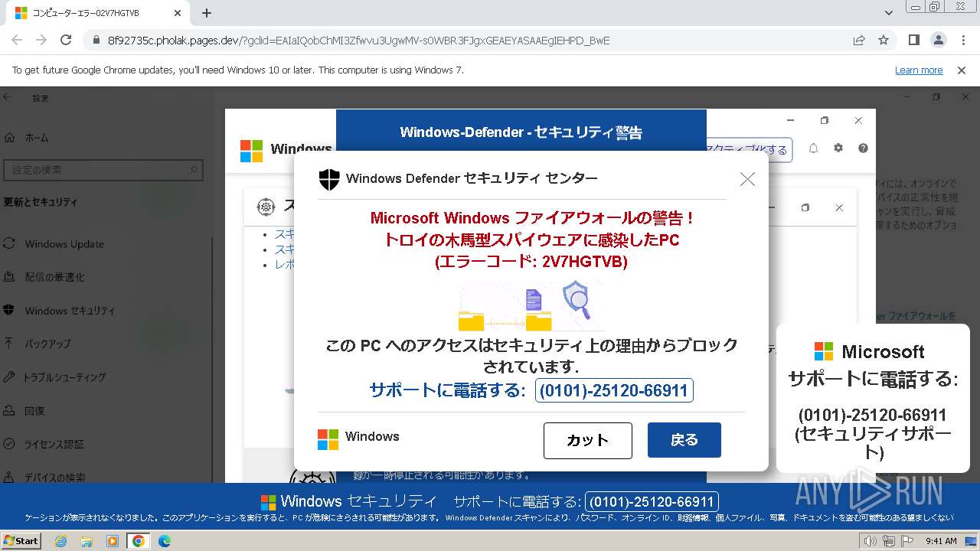Select デバイスの検索 in sidebar
Viewport: 980px width, 551px height.
click(54, 478)
